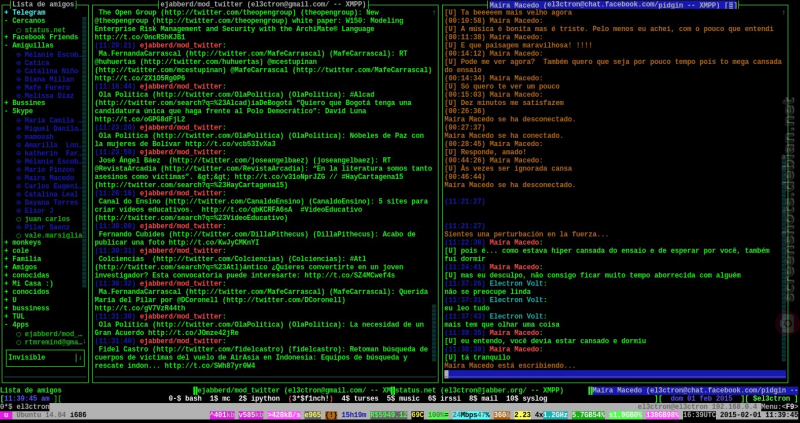Open the http://t.co/0ncR5hKJB1 link

140,37
